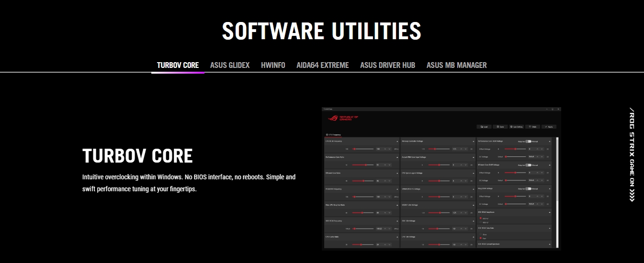Click the Undo button in TurboV window
This screenshot has height=263, width=644.
(x=533, y=127)
